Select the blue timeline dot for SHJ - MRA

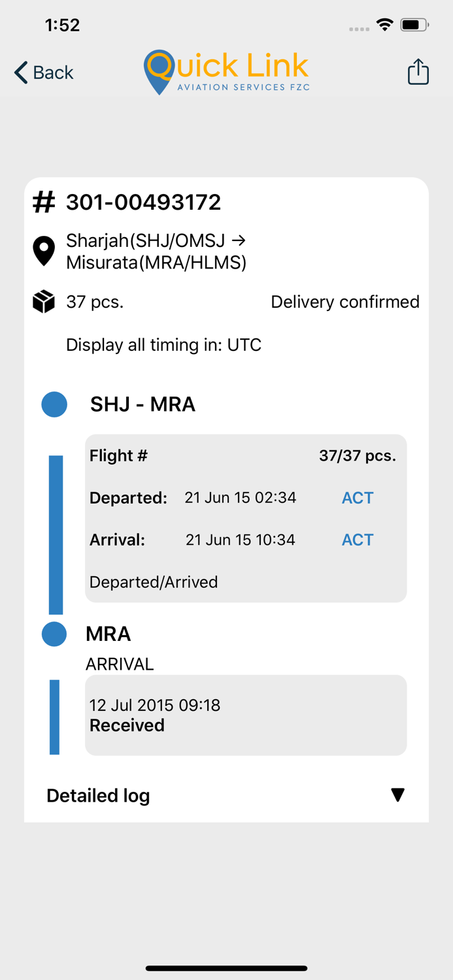pos(54,404)
